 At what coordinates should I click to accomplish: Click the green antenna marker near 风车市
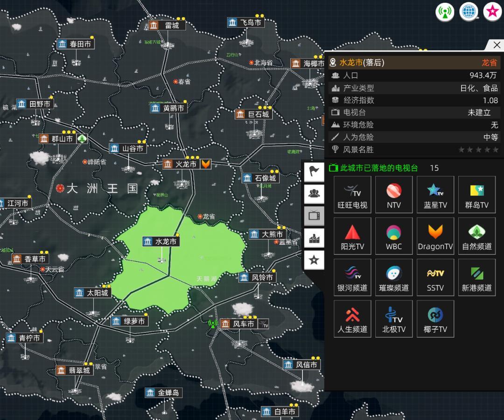point(213,324)
